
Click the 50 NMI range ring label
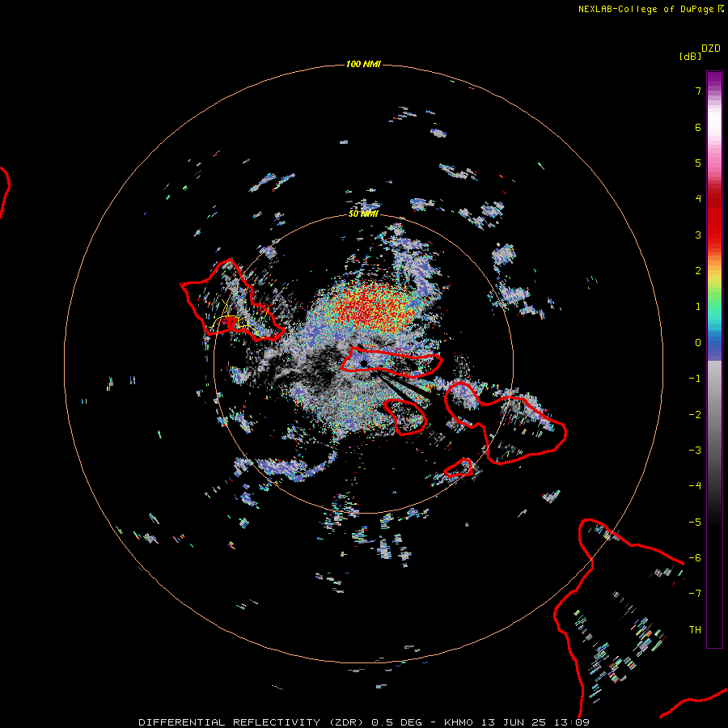tap(363, 214)
